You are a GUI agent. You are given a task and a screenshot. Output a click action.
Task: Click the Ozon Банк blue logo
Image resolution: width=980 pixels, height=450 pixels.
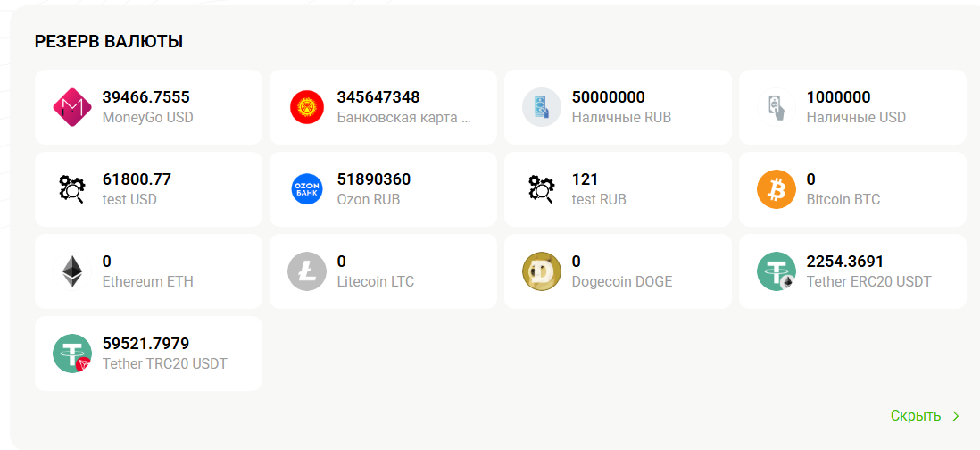click(307, 189)
